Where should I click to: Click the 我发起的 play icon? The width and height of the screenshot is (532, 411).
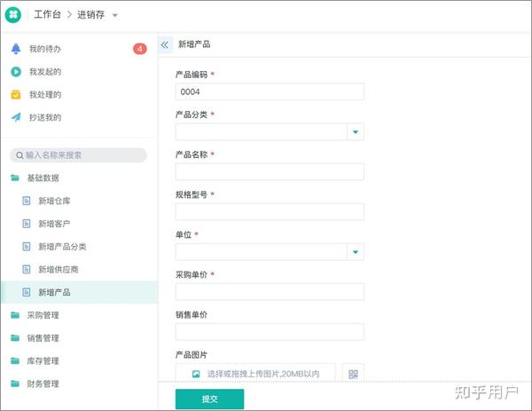[15, 72]
